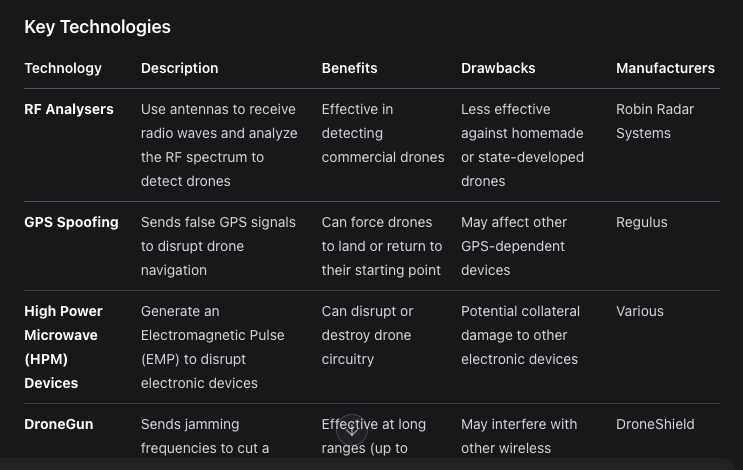Click the scroll-down arrow button

point(352,430)
